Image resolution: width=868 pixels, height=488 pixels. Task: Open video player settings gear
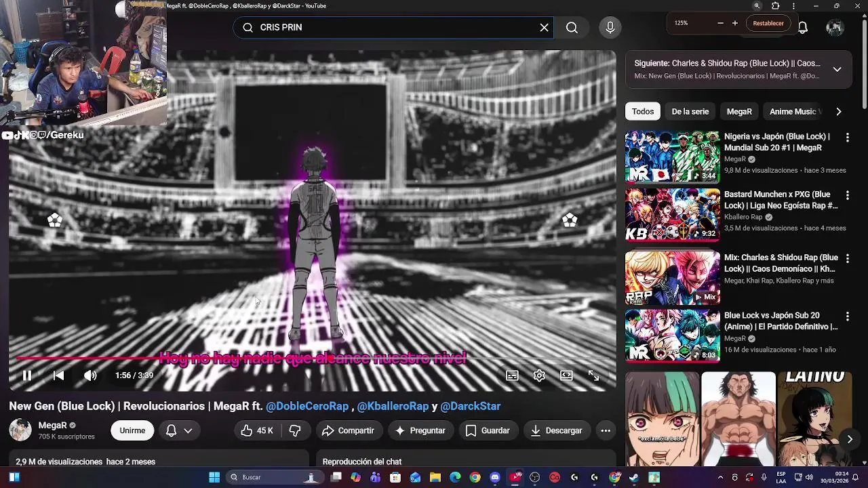(539, 375)
